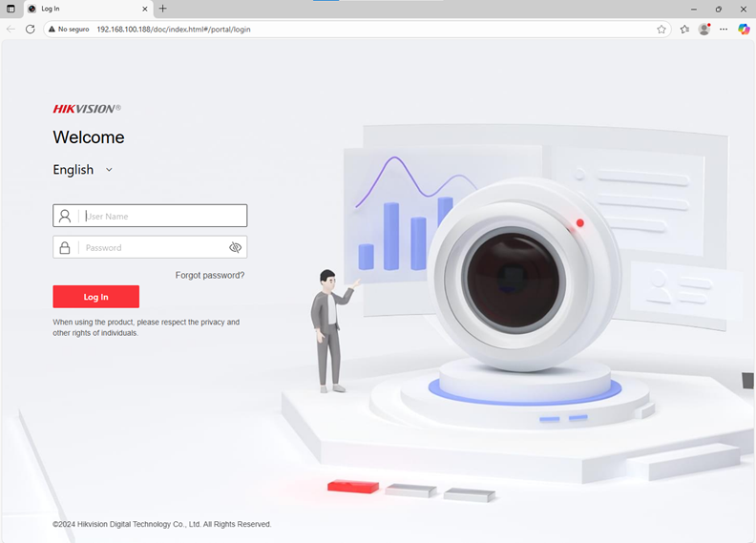Image resolution: width=756 pixels, height=543 pixels.
Task: Select the Log In browser tab
Action: point(81,9)
